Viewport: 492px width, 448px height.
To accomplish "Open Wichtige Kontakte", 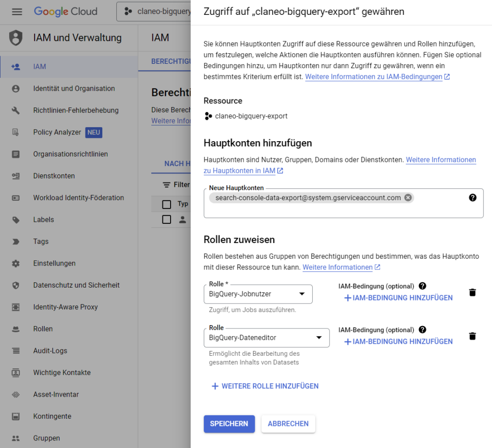I will 62,373.
